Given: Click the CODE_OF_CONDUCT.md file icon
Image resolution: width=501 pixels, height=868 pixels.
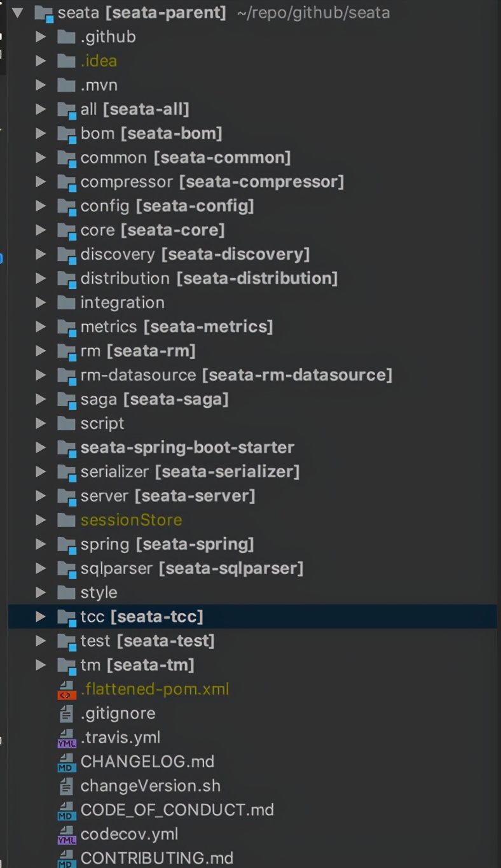Looking at the screenshot, I should pos(66,810).
